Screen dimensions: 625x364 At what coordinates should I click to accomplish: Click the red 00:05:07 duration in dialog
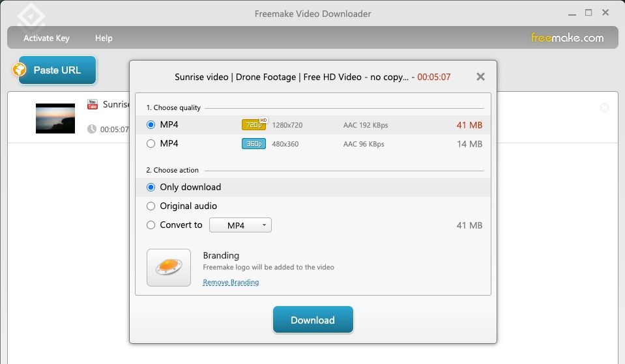pyautogui.click(x=434, y=77)
